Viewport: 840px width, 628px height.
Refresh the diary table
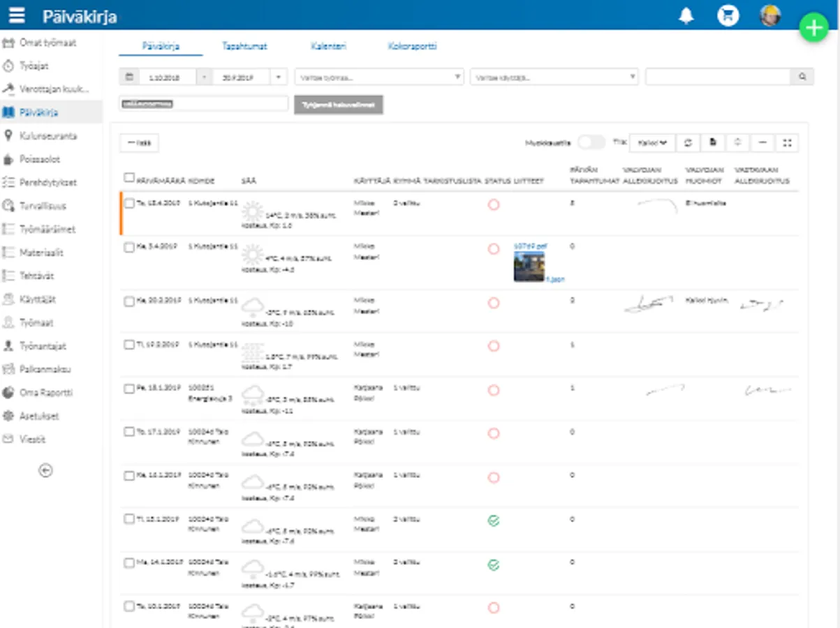point(688,142)
